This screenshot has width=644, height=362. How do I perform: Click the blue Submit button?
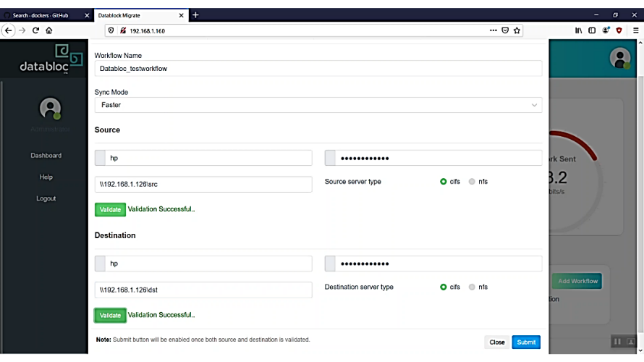coord(526,342)
